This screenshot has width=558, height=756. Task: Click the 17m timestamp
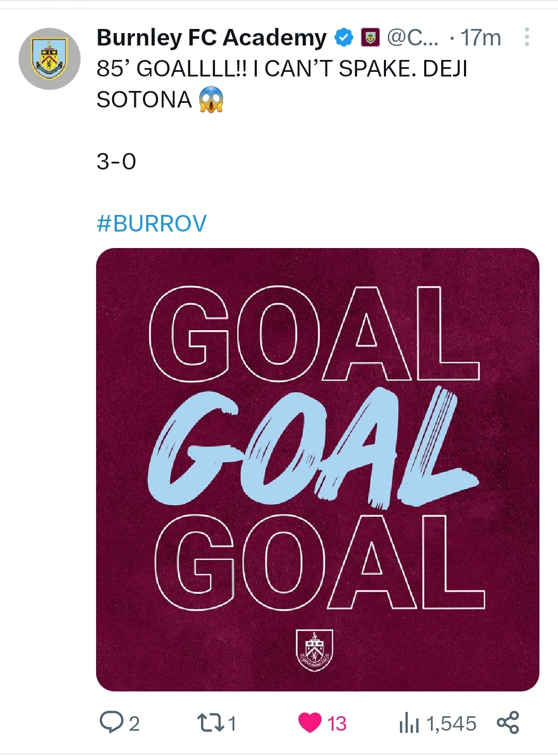[481, 38]
